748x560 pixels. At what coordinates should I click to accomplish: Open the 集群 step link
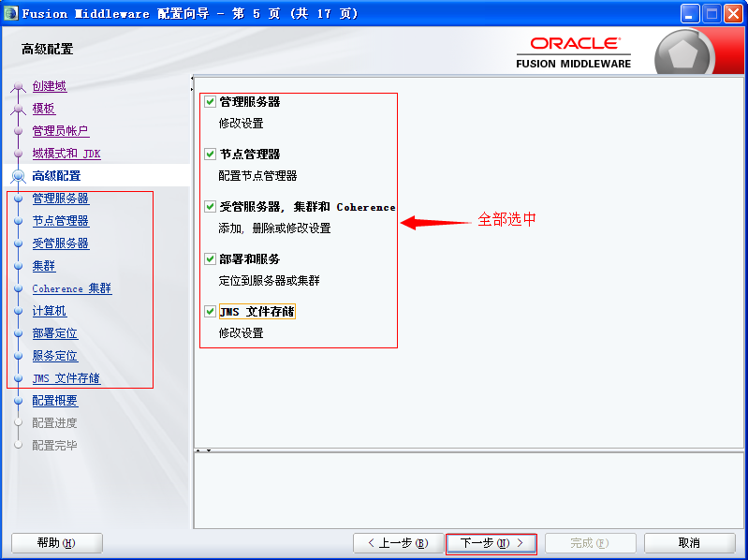point(44,266)
